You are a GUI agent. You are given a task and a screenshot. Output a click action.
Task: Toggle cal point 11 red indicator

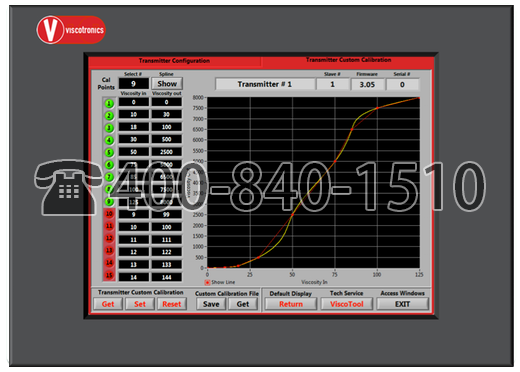pos(109,226)
